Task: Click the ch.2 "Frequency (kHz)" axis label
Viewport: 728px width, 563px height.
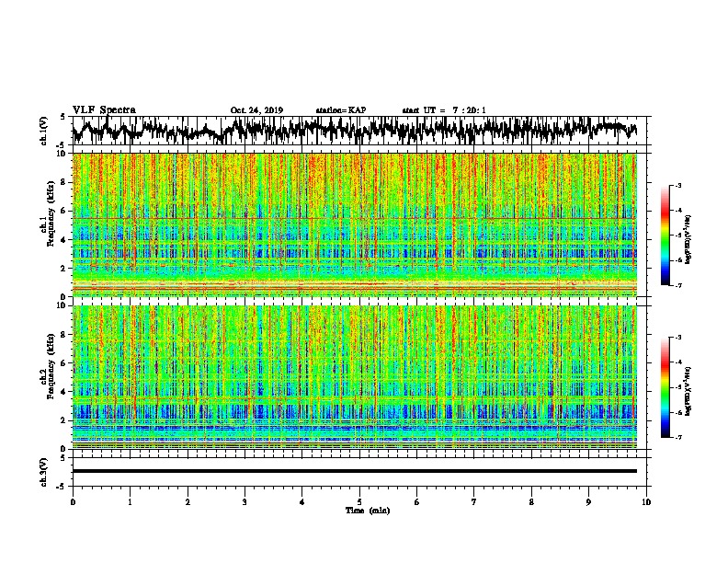Action: pyautogui.click(x=51, y=366)
